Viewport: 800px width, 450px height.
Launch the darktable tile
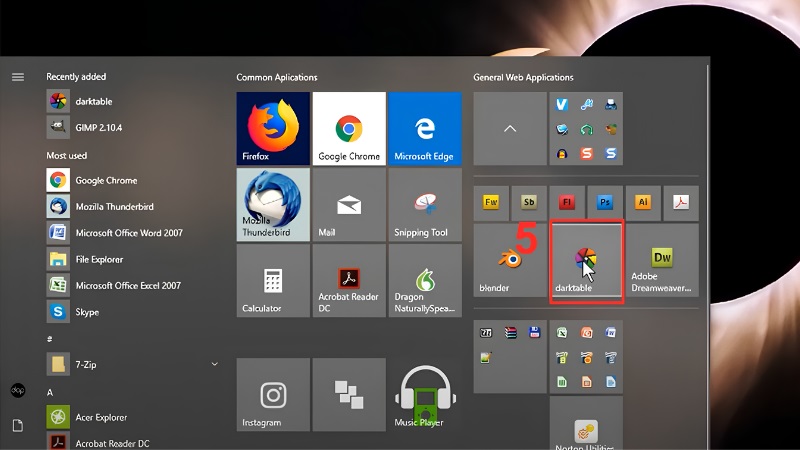[x=586, y=260]
